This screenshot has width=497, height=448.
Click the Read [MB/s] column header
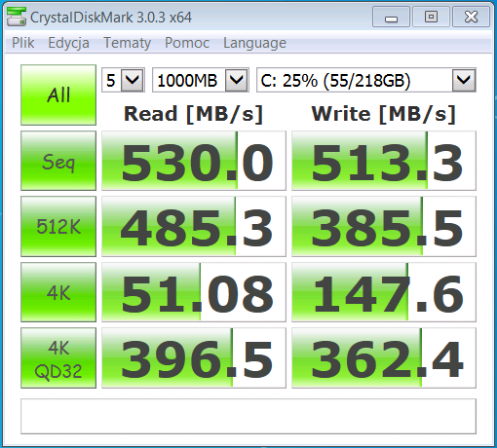click(193, 114)
